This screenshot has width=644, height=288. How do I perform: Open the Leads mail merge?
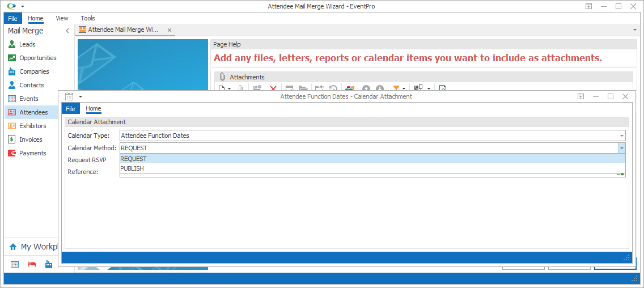point(27,44)
